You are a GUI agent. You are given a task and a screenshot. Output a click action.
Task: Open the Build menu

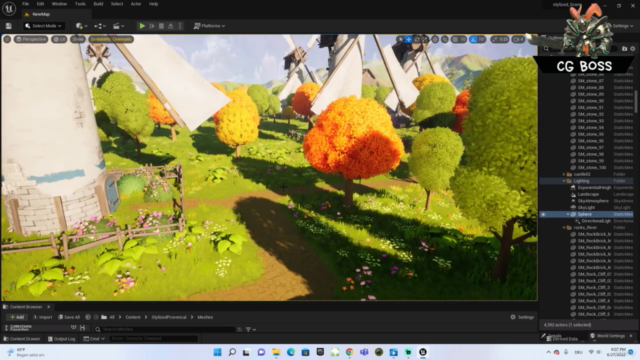(98, 4)
